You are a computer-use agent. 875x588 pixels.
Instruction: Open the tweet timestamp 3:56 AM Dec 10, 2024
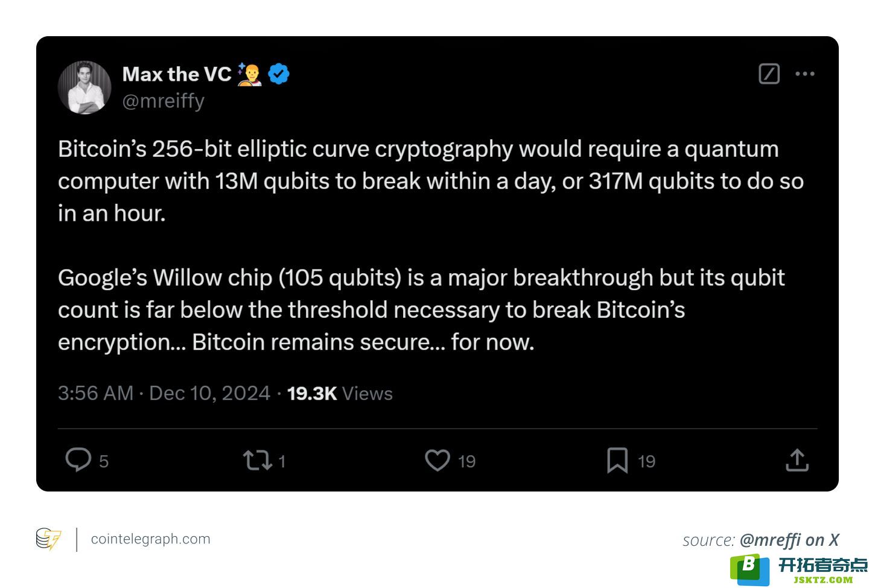[164, 393]
